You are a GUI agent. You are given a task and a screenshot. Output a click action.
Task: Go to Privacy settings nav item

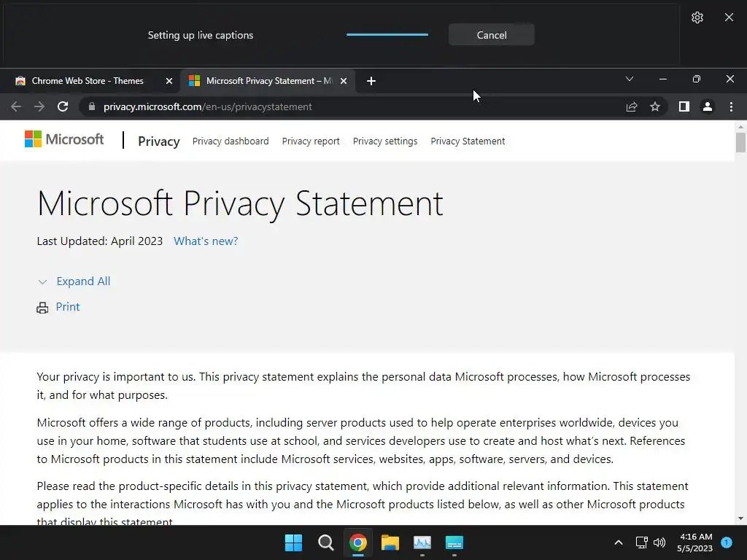coord(385,141)
